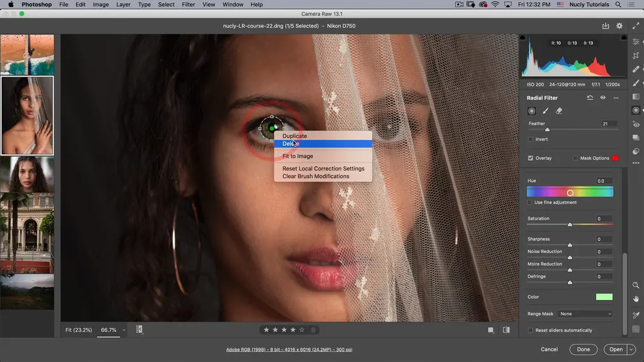Select the building with palms thumbnail

27,232
